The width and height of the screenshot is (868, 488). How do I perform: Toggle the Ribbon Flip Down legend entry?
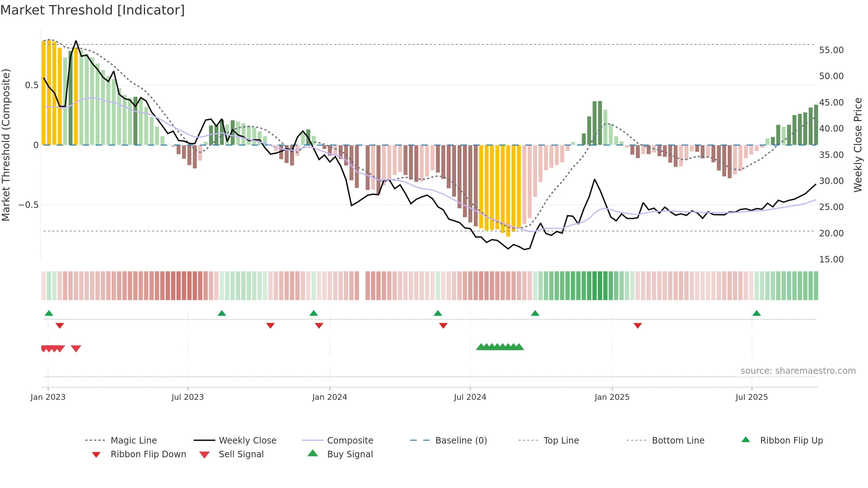coord(139,454)
